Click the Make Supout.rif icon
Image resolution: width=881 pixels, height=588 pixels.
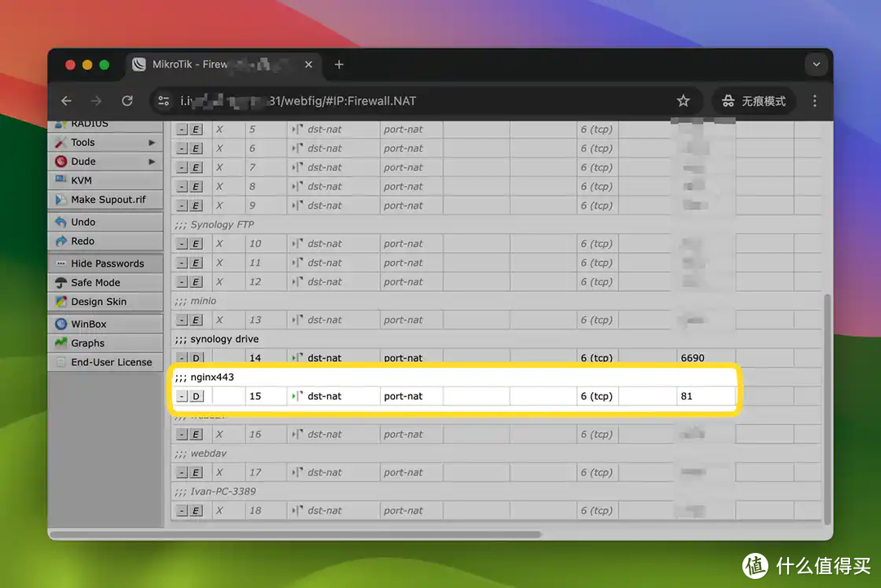click(60, 200)
